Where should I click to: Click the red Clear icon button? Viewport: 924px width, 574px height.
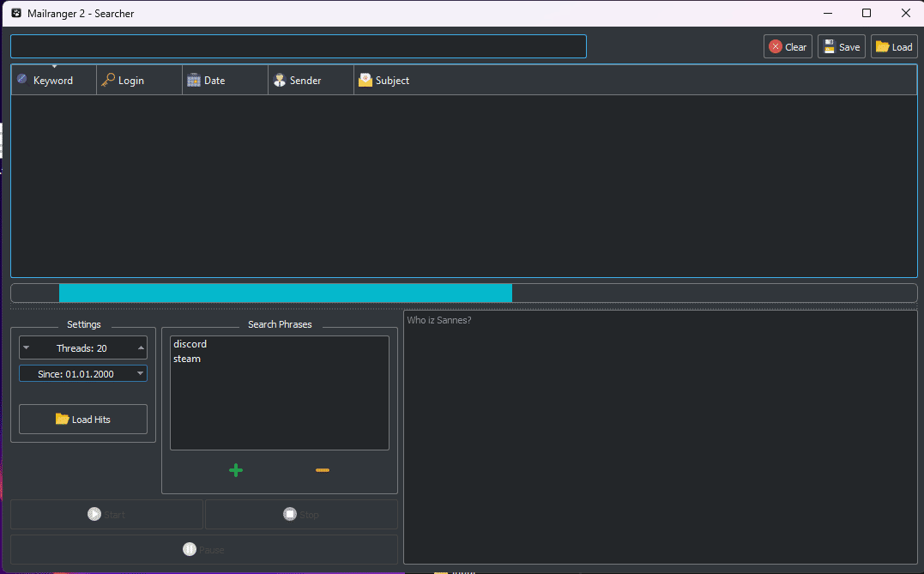787,47
